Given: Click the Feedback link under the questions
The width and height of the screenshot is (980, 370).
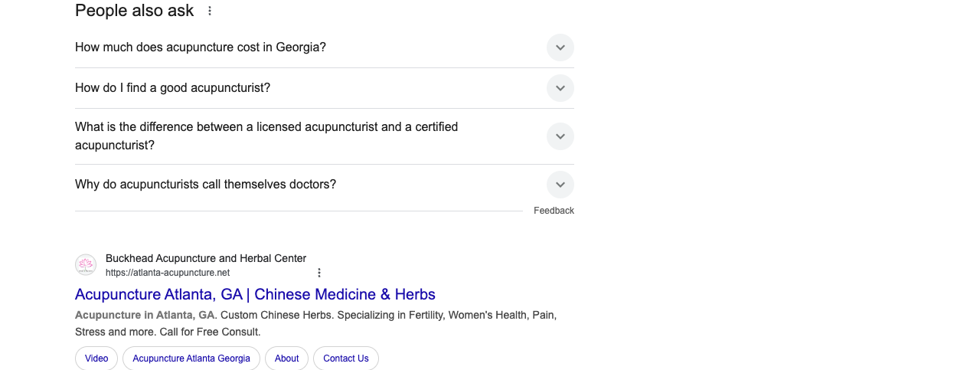Looking at the screenshot, I should [554, 211].
